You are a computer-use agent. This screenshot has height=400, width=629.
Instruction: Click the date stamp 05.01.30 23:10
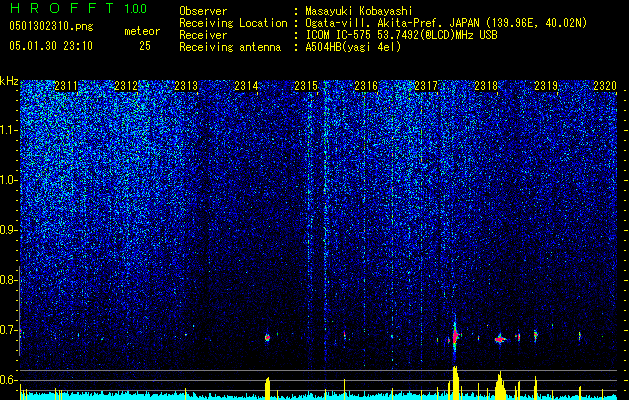click(x=51, y=46)
